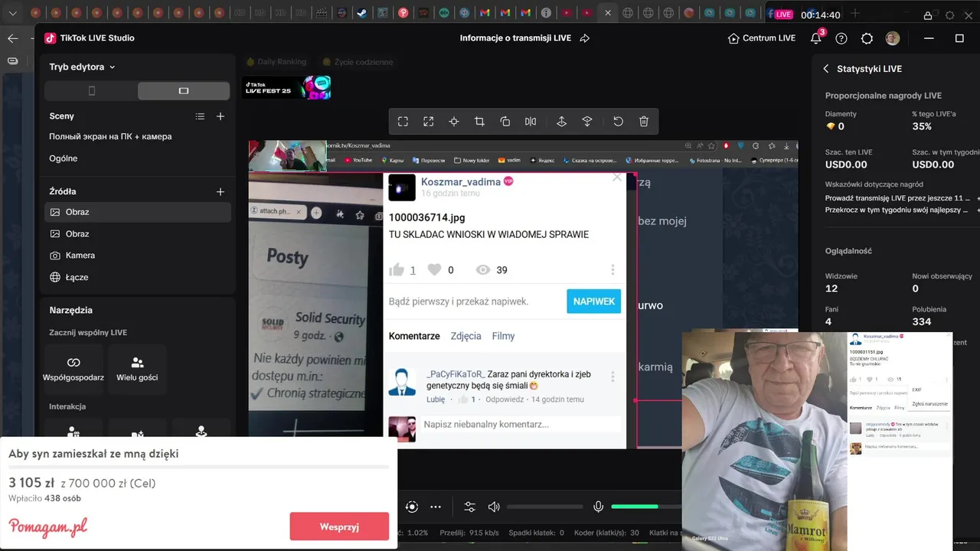Click Informacje o transmisji LIVE title

point(515,38)
